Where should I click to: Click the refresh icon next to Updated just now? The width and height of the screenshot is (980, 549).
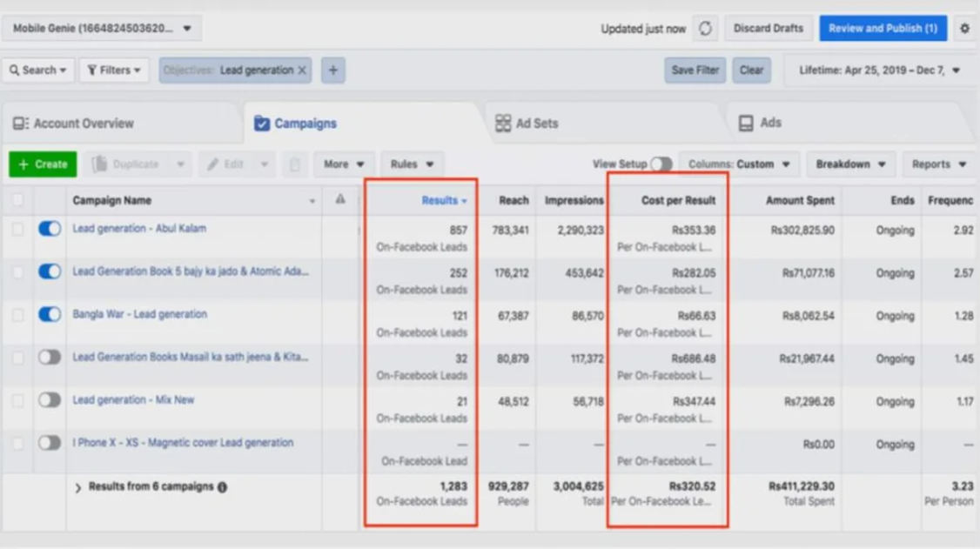click(705, 29)
